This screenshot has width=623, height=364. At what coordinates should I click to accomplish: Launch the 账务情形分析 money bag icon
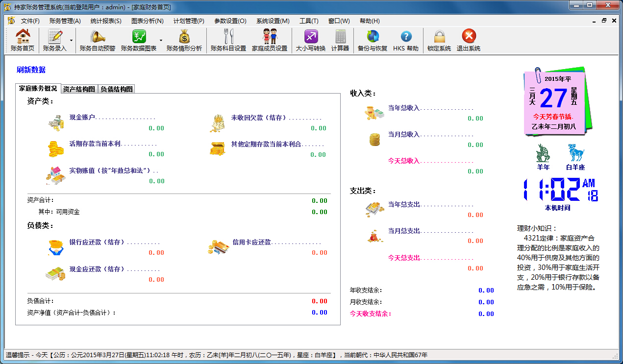(x=184, y=39)
